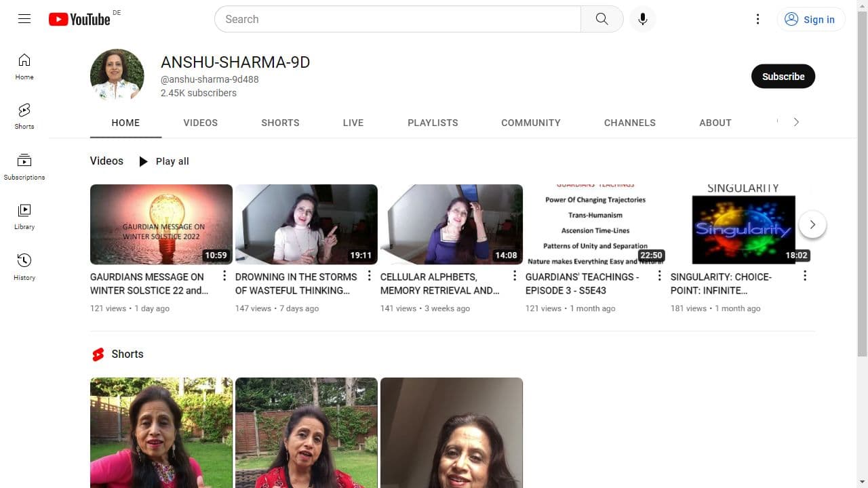Viewport: 868px width, 488px height.
Task: Switch to the VIDEOS tab
Action: pos(200,123)
